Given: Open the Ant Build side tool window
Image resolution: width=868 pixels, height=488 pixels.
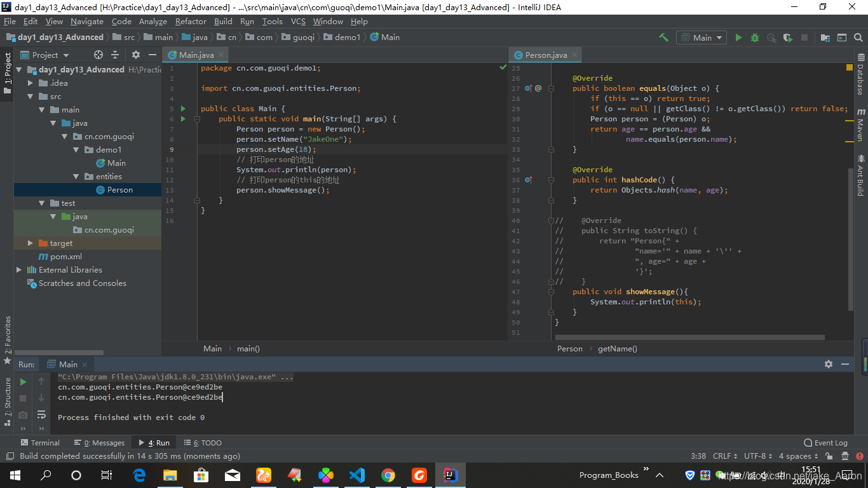Looking at the screenshot, I should pyautogui.click(x=861, y=175).
